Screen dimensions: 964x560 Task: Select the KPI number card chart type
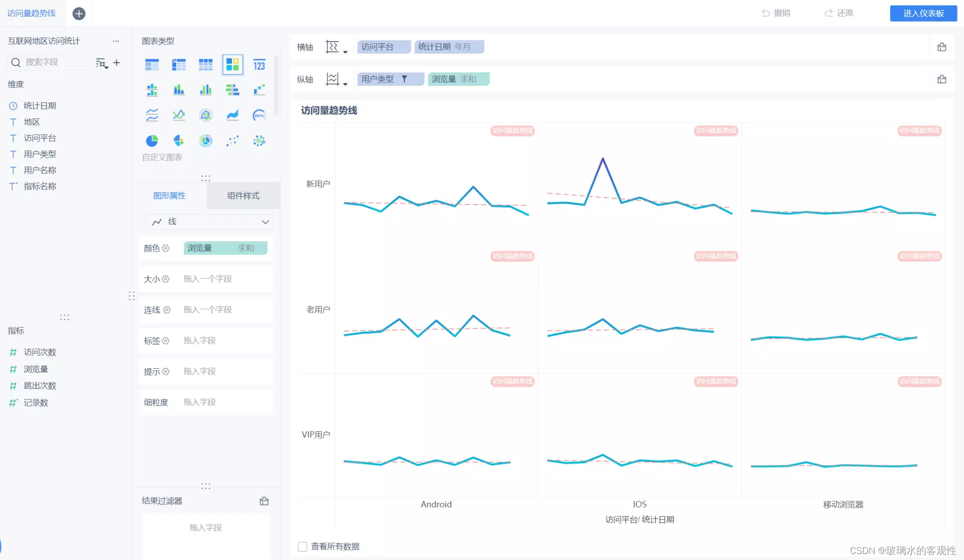(x=259, y=65)
